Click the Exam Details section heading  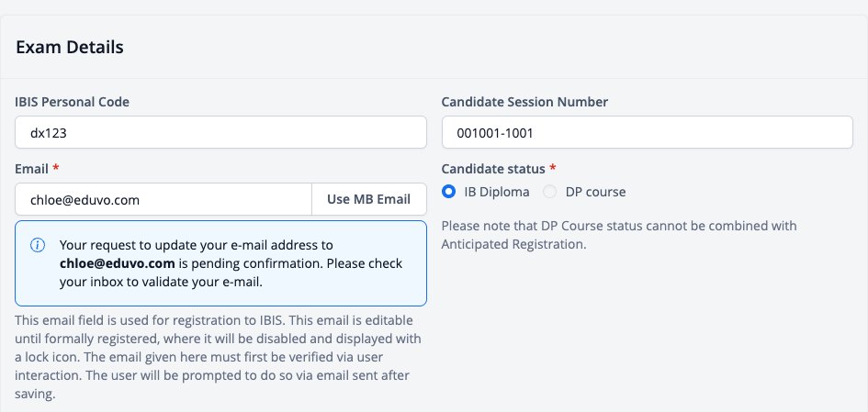click(70, 48)
